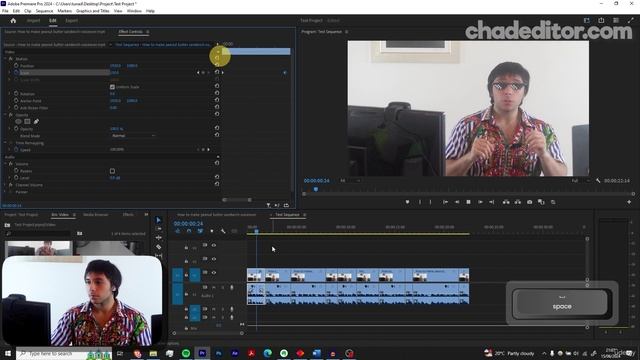
Task: Switch to the Export workspace tab
Action: (x=71, y=20)
